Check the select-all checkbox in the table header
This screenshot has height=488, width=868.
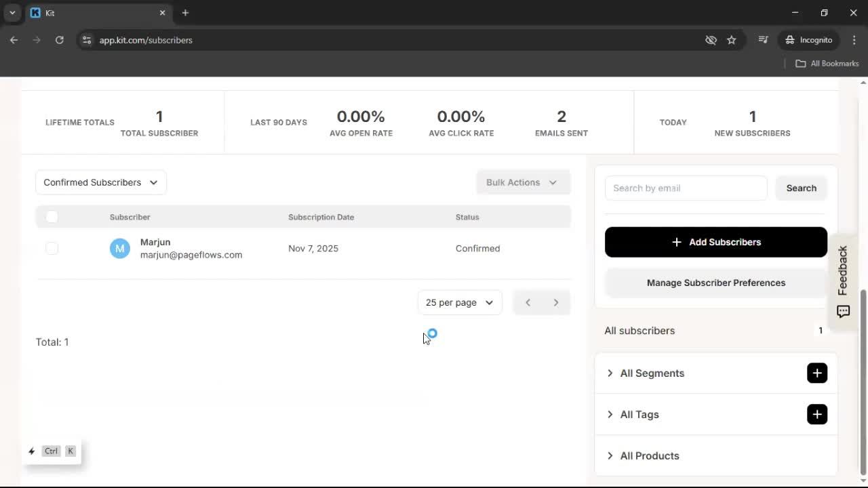(52, 216)
